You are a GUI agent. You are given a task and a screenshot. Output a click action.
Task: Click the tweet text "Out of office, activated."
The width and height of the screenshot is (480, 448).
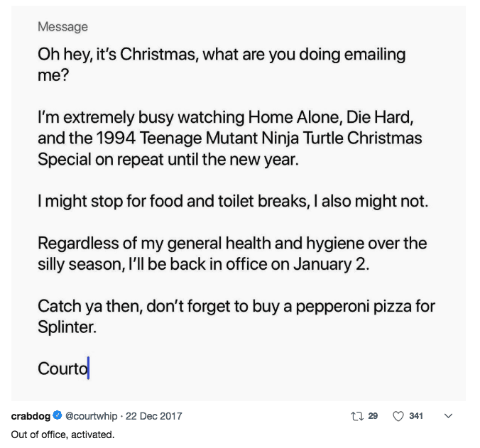pyautogui.click(x=62, y=433)
